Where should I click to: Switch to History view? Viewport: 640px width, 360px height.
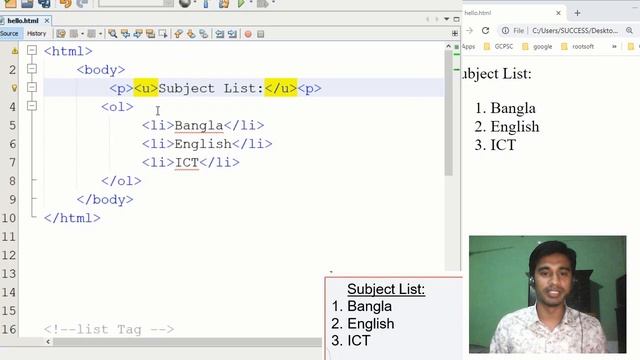[37, 33]
